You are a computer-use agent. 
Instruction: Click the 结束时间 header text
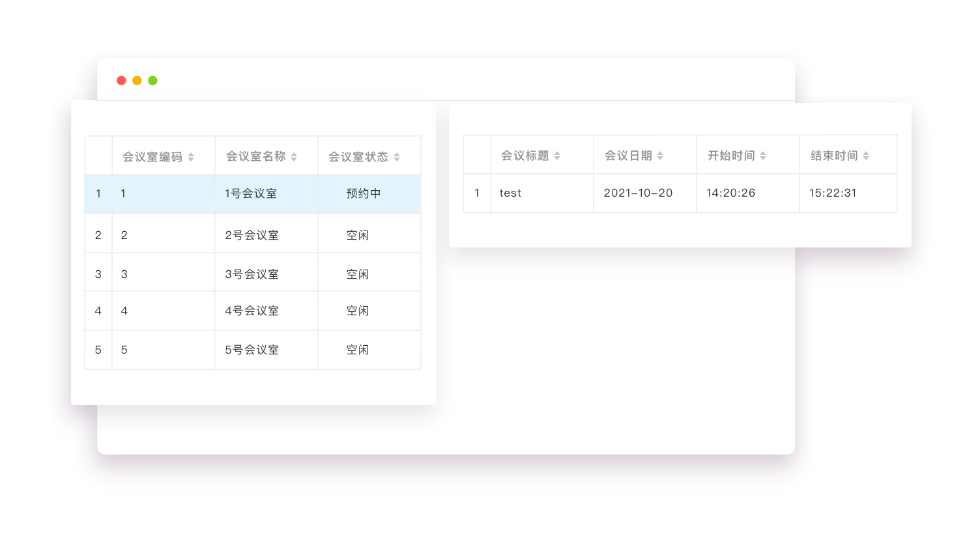834,156
